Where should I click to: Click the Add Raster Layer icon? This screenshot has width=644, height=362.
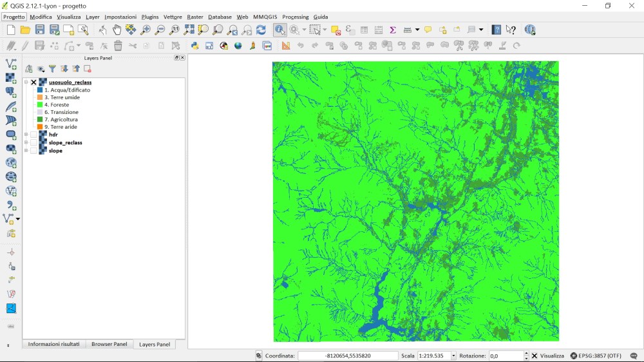(11, 78)
